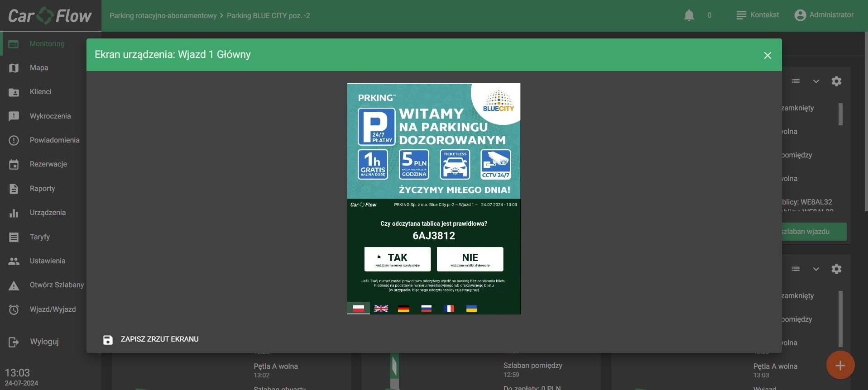Choose German flag language

coord(403,309)
